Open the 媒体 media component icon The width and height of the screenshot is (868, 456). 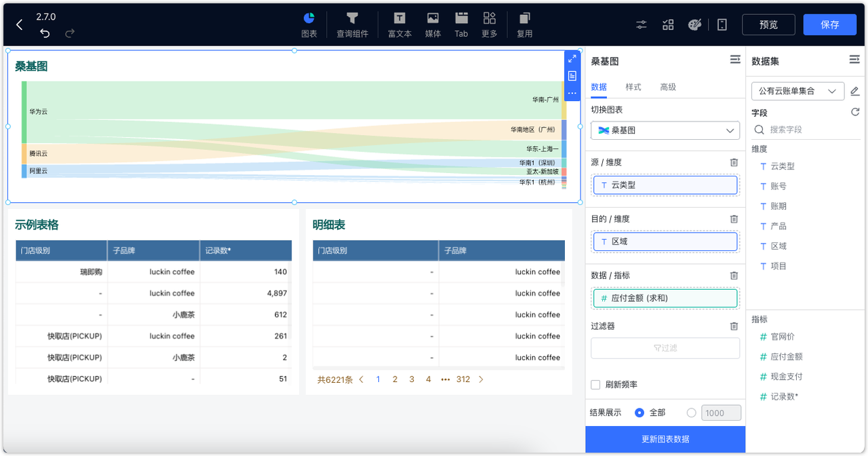coord(433,24)
